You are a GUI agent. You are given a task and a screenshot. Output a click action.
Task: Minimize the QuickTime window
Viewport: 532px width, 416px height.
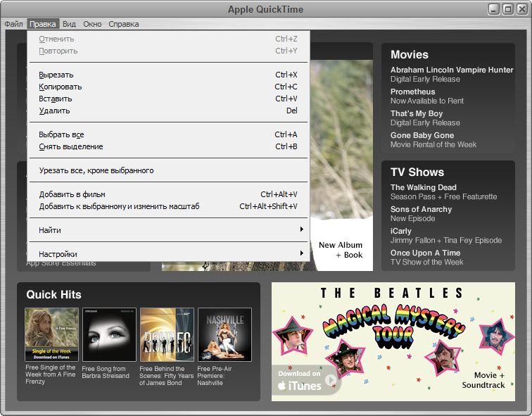(x=494, y=9)
